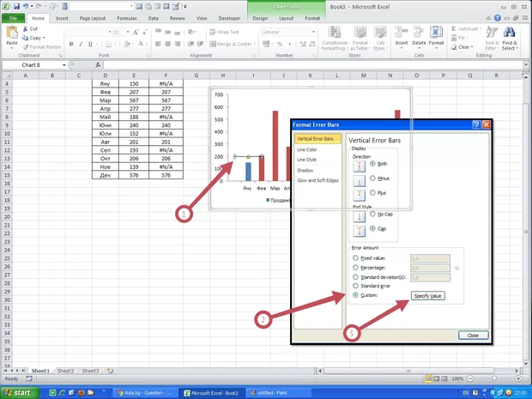Toggle Bold formatting button
The image size is (532, 399).
pyautogui.click(x=71, y=44)
